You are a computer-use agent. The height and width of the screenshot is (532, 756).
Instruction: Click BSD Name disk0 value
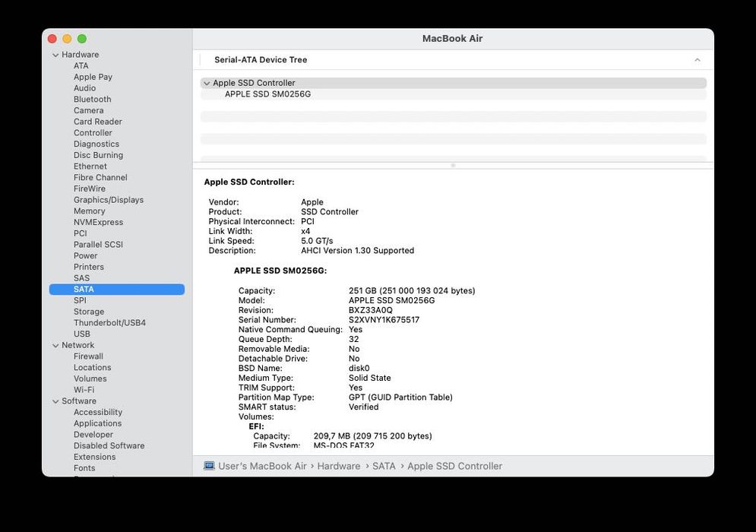[x=359, y=368]
